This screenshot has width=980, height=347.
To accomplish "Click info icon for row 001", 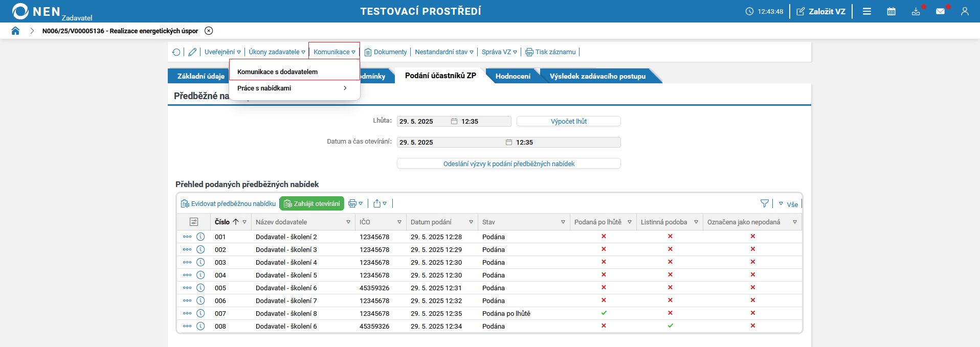I will (x=201, y=237).
